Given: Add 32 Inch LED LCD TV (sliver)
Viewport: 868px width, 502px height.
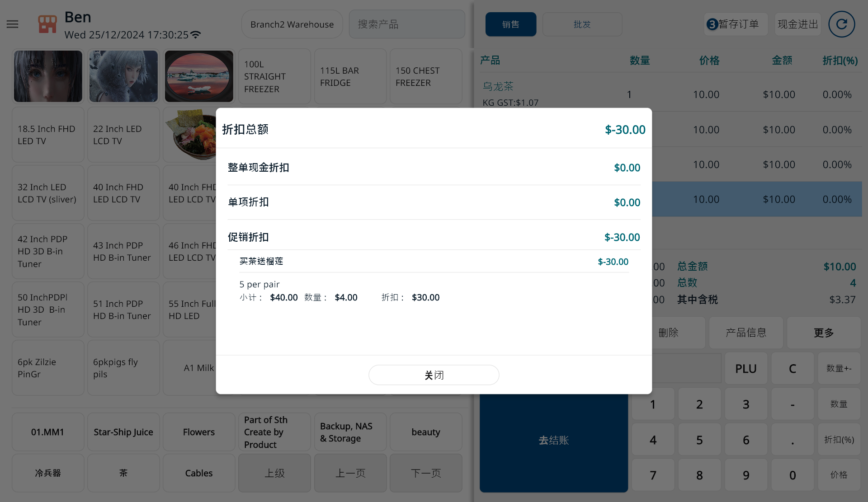Looking at the screenshot, I should point(48,193).
